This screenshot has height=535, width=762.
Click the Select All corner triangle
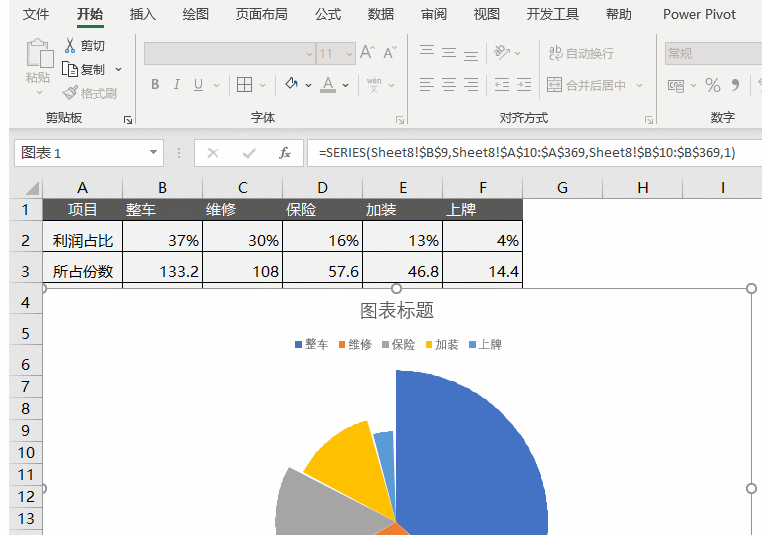click(x=32, y=189)
